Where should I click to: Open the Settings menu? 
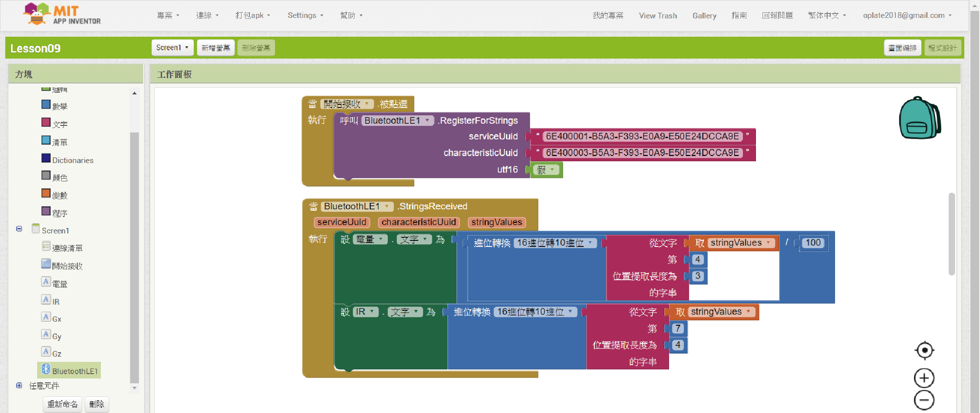[x=305, y=15]
